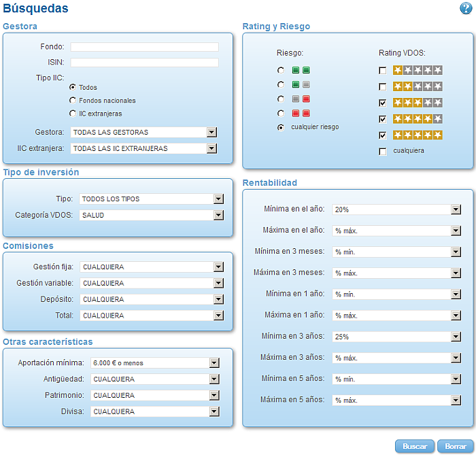The height and width of the screenshot is (457, 476).
Task: Select the 'Fondos nacionales' radio button
Action: pyautogui.click(x=73, y=100)
